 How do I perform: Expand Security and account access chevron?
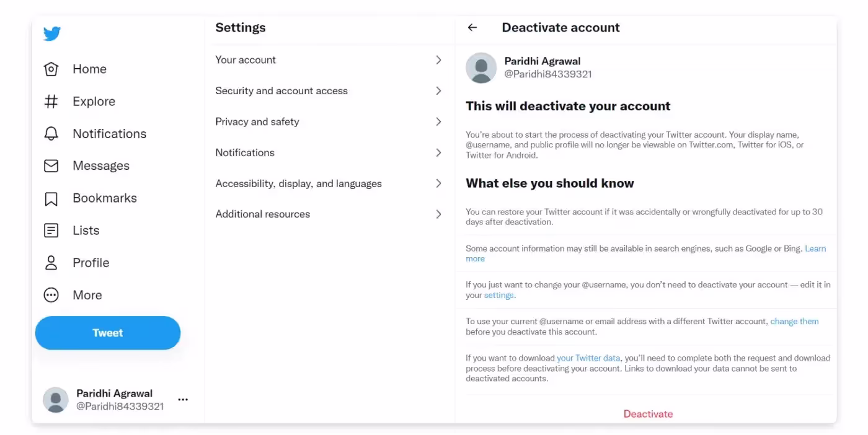(438, 91)
